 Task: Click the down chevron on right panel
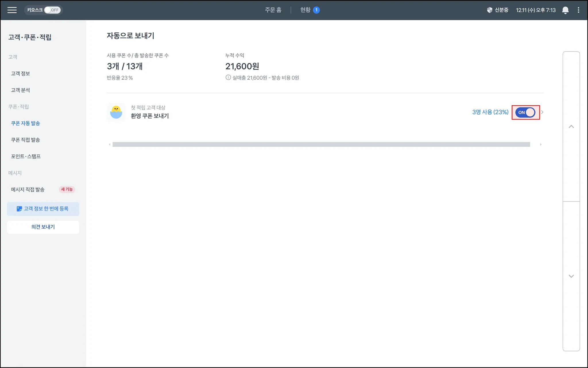pos(571,276)
